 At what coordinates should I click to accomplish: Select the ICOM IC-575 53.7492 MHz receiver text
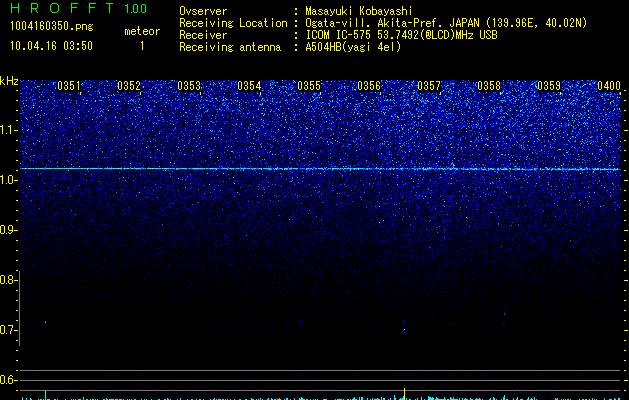(401, 35)
